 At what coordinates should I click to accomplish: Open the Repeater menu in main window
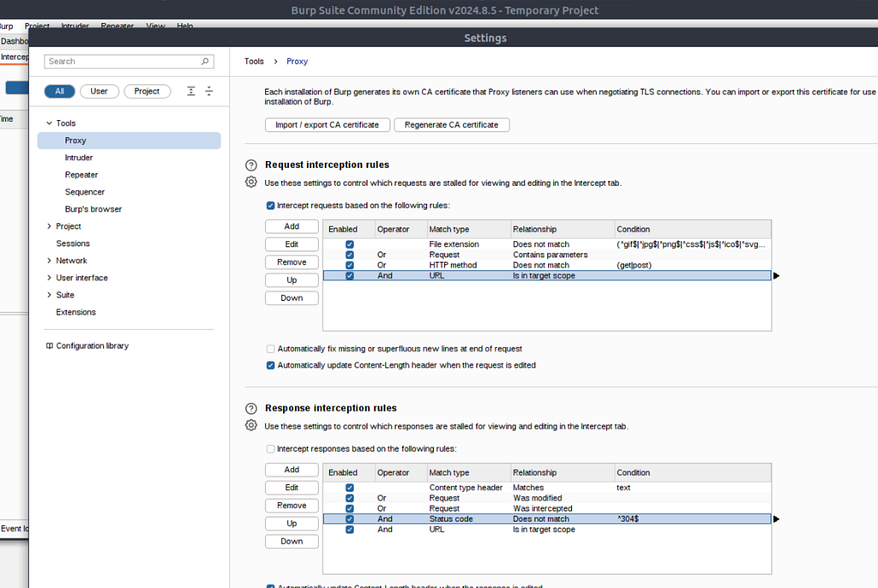pyautogui.click(x=117, y=26)
